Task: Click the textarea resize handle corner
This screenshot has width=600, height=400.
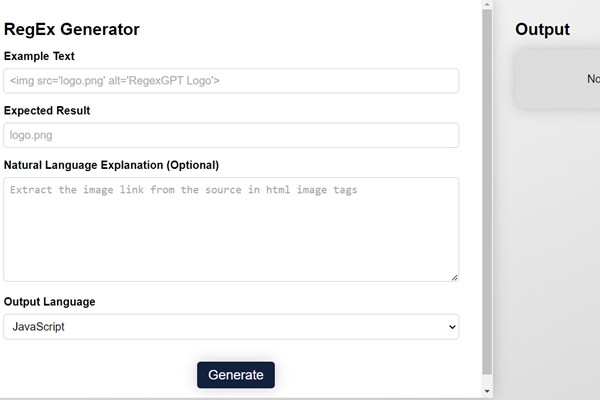Action: point(454,277)
